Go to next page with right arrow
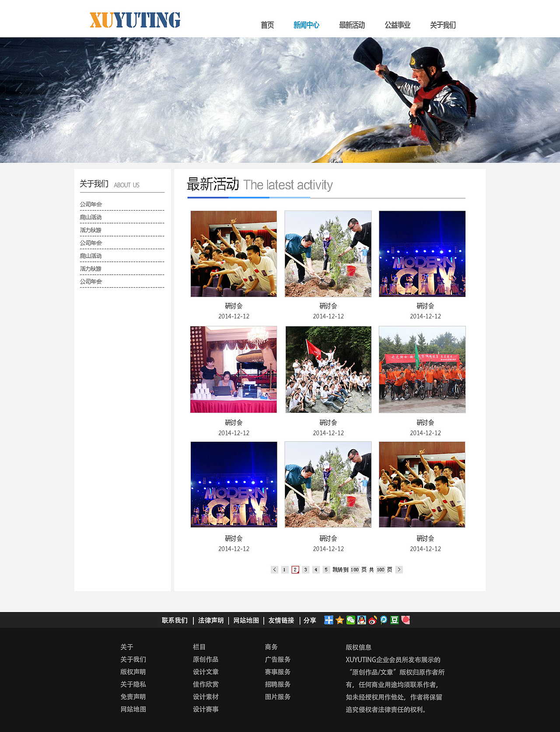The image size is (560, 732). 399,570
